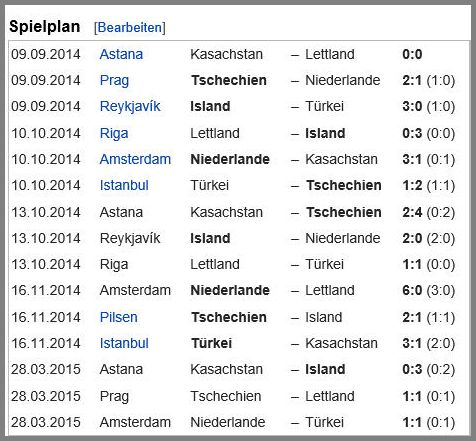Select the Spielplan heading text

point(45,27)
